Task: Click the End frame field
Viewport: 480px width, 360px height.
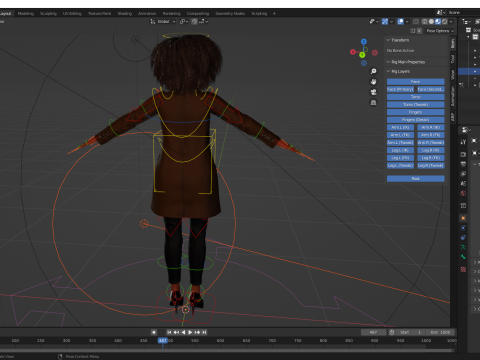Action: tap(441, 332)
